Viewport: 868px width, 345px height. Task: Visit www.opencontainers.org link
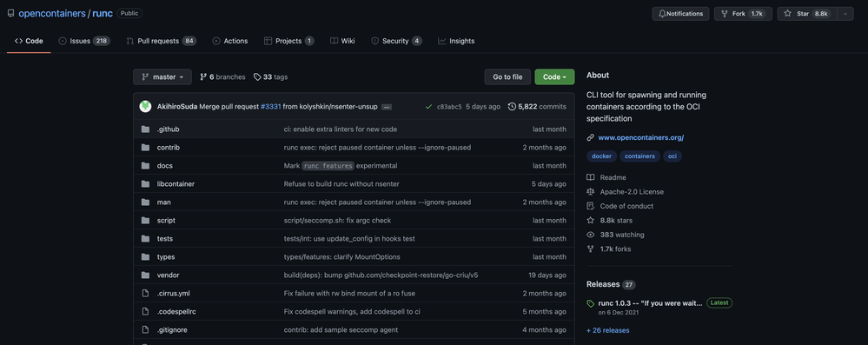pyautogui.click(x=641, y=137)
